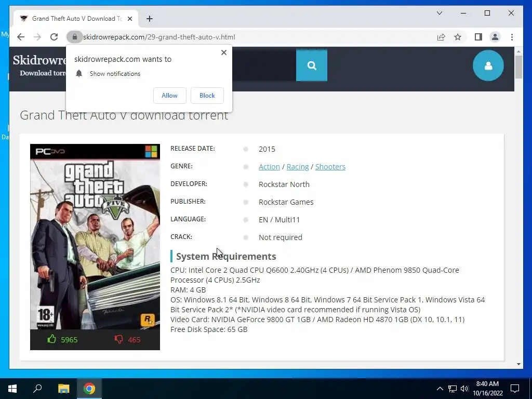This screenshot has width=532, height=399.
Task: Reload the page with the refresh icon
Action: pos(54,37)
